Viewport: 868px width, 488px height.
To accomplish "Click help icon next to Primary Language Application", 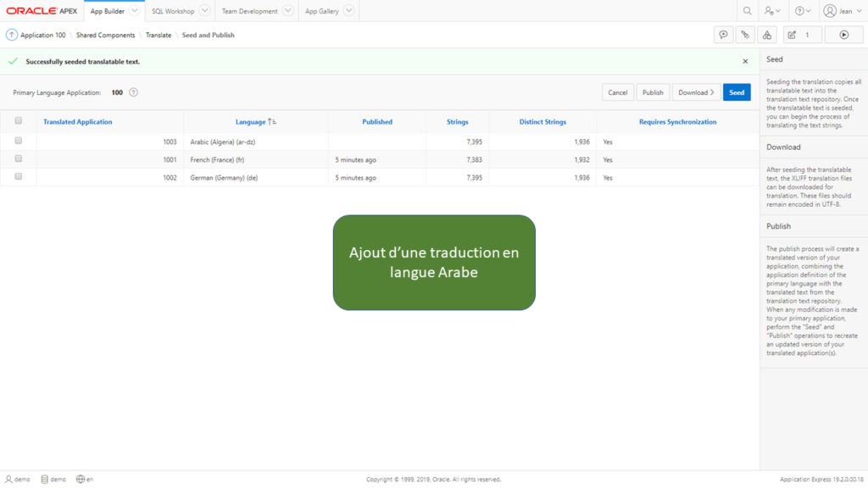I will pos(133,92).
